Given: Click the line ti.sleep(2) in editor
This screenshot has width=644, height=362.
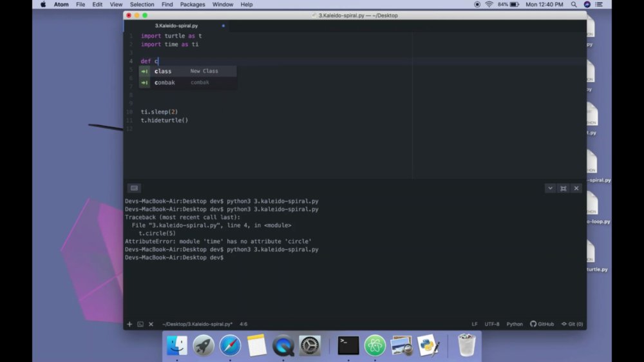Looking at the screenshot, I should (x=159, y=112).
